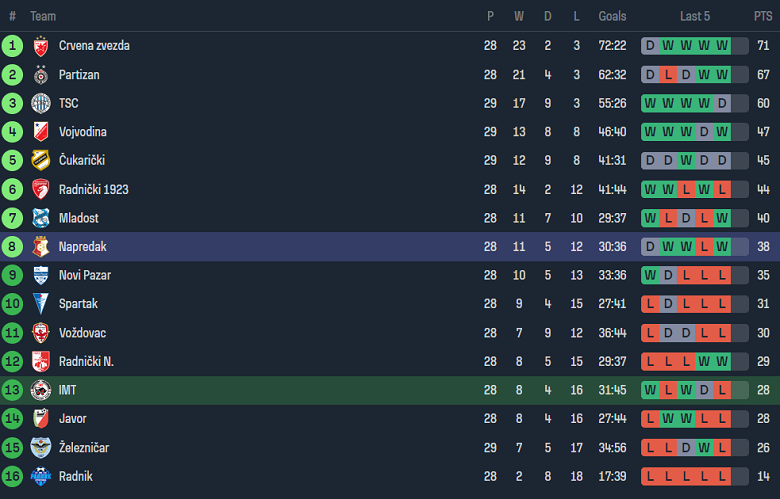Viewport: 780px width, 499px height.
Task: Click the Last 5 column header
Action: (695, 16)
